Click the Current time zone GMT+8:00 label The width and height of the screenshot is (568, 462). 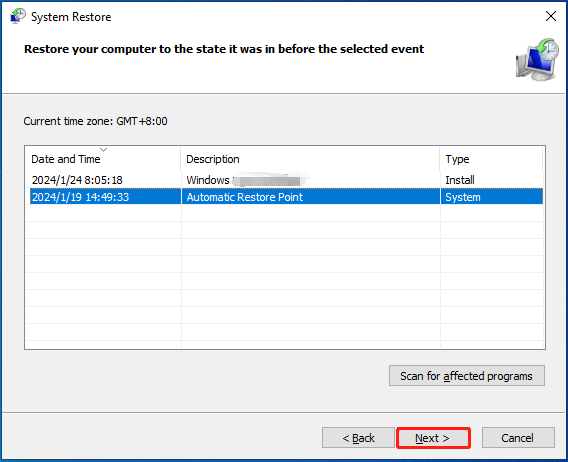[x=95, y=121]
